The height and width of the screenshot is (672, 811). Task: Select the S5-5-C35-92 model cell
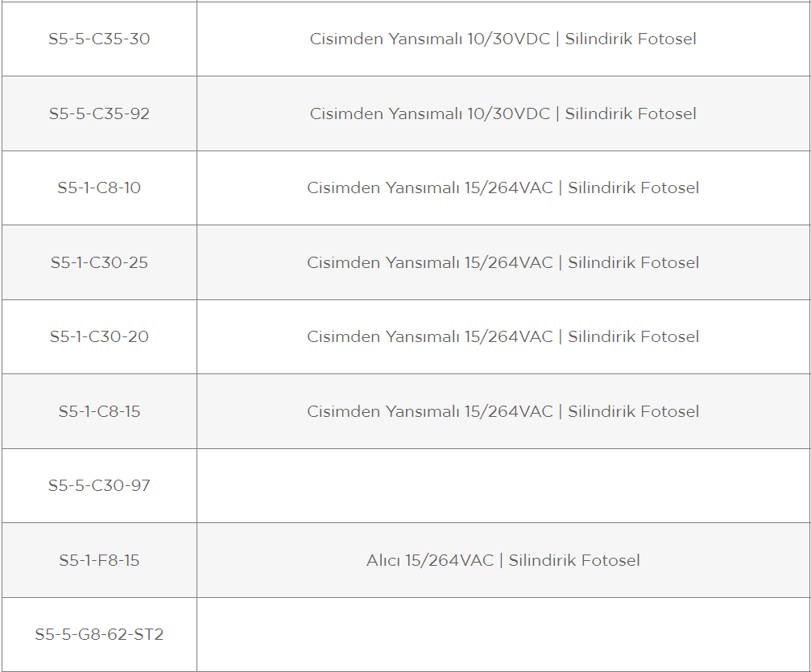pyautogui.click(x=99, y=113)
